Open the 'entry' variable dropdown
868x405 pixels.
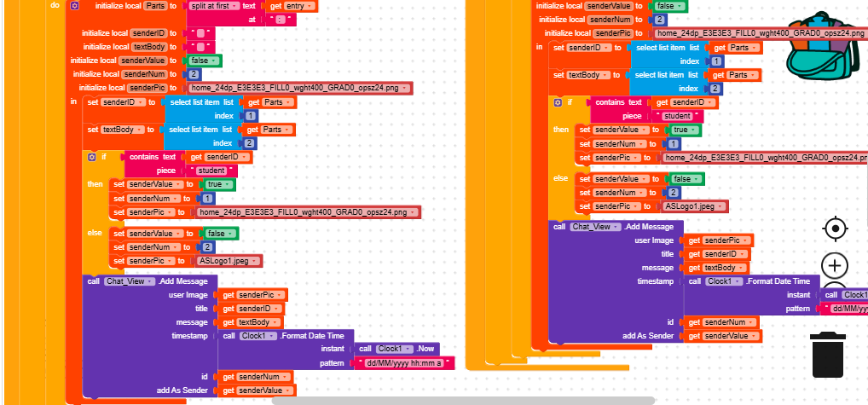(x=310, y=6)
